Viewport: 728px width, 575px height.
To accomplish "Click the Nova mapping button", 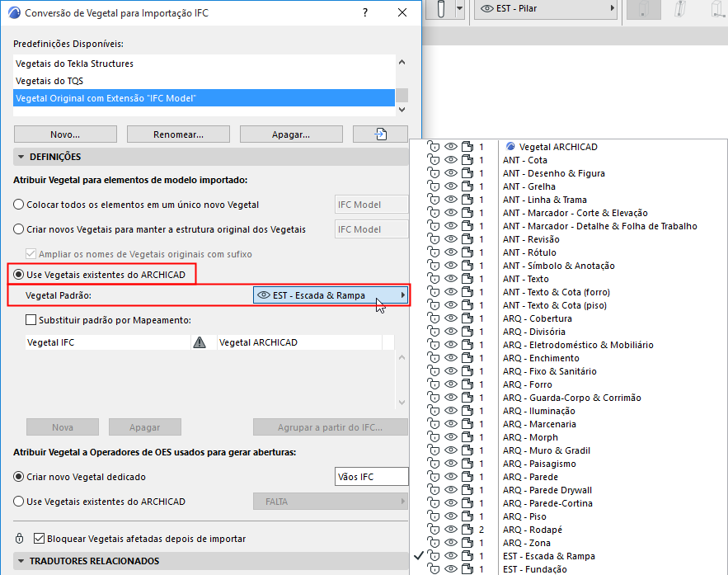I will pyautogui.click(x=63, y=427).
